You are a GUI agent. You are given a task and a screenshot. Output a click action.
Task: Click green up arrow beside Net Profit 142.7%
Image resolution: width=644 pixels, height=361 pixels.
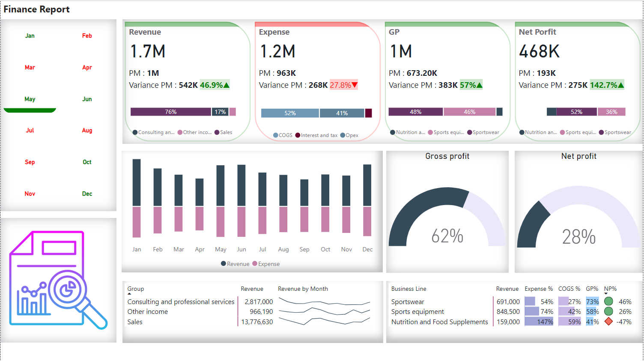coord(621,85)
